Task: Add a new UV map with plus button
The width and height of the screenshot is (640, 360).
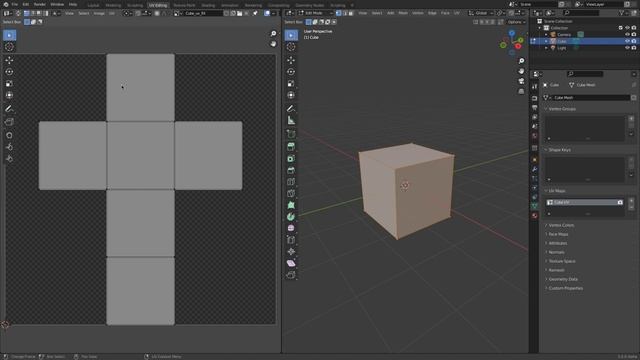Action: click(x=631, y=200)
